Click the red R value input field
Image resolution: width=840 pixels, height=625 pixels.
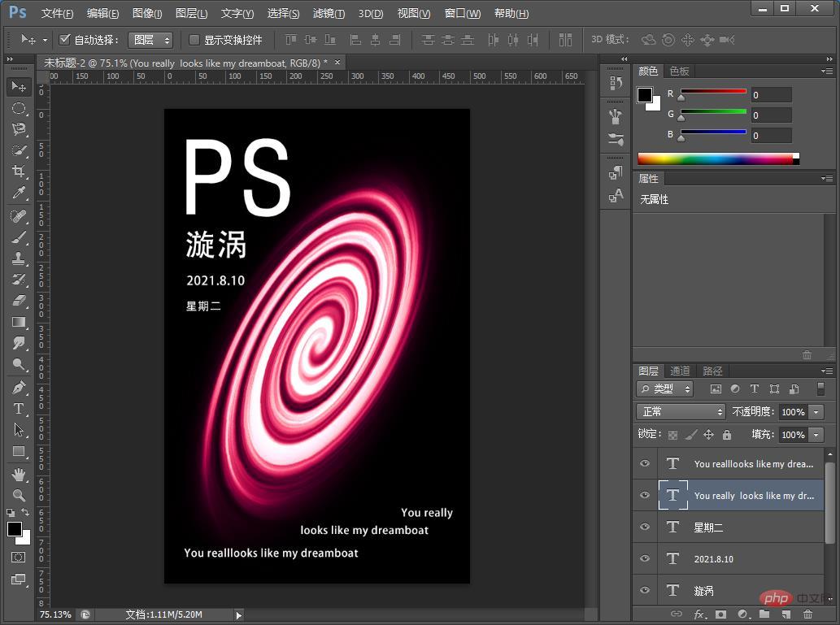771,95
